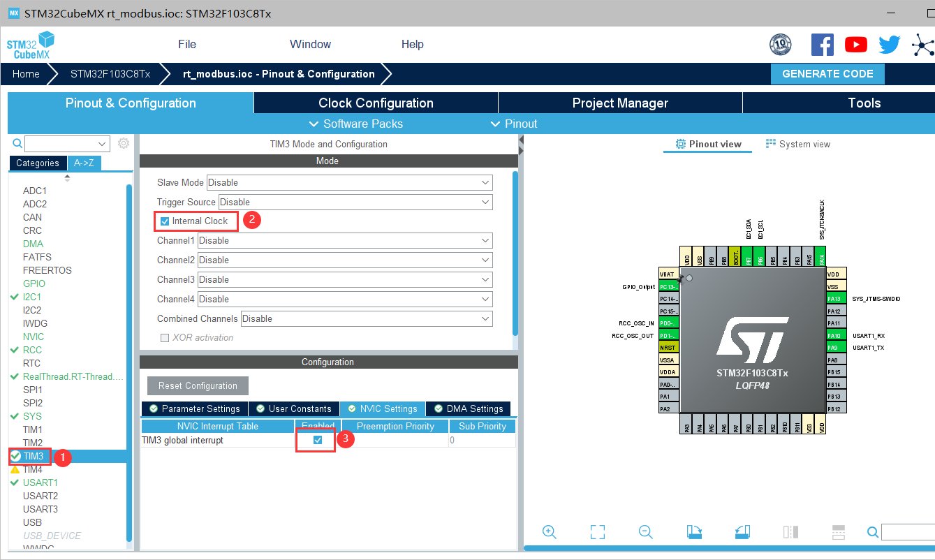Go to STM32F103C8Tx breadcrumb

110,74
